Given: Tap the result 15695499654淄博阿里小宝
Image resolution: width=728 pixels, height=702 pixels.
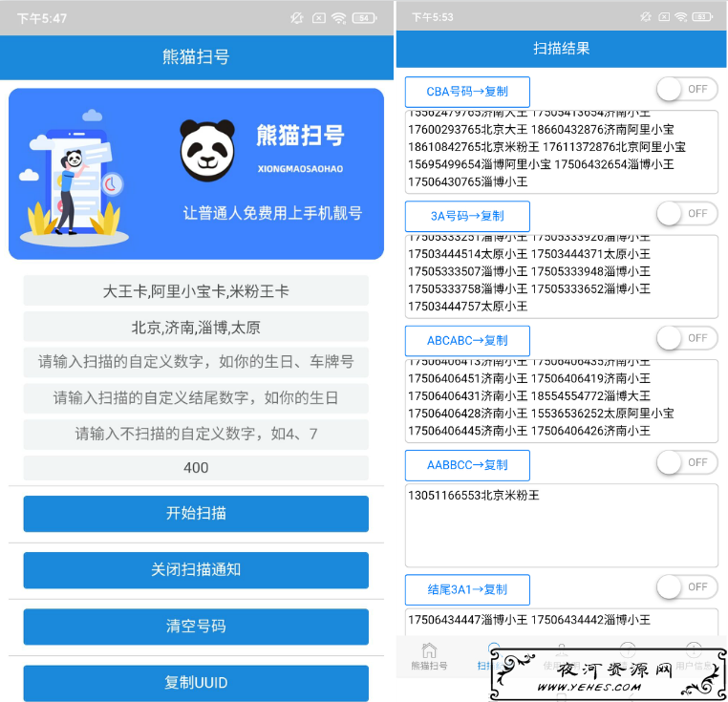Looking at the screenshot, I should tap(480, 164).
